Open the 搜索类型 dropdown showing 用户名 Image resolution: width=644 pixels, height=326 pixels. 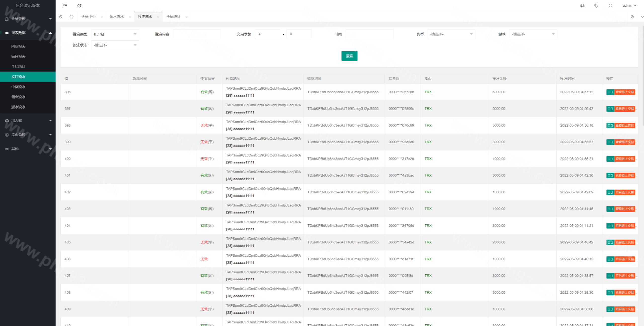pyautogui.click(x=115, y=34)
